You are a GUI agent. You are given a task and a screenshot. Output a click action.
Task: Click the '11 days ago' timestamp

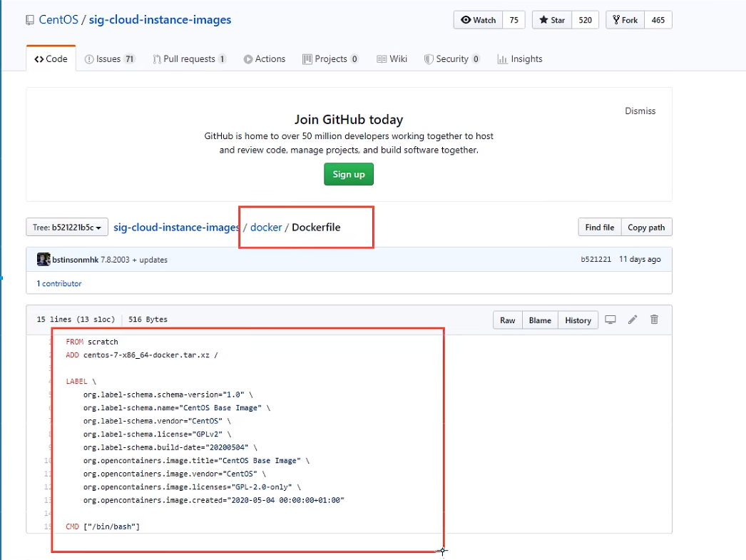tap(640, 259)
